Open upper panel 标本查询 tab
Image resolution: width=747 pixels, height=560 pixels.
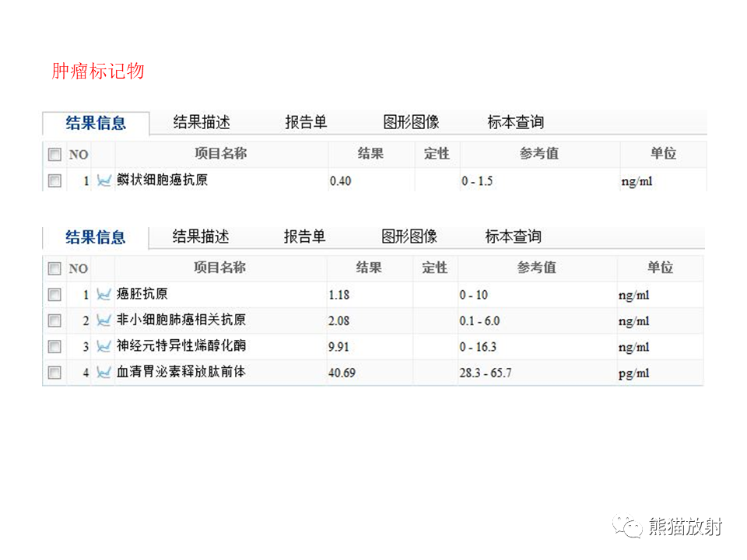click(515, 122)
